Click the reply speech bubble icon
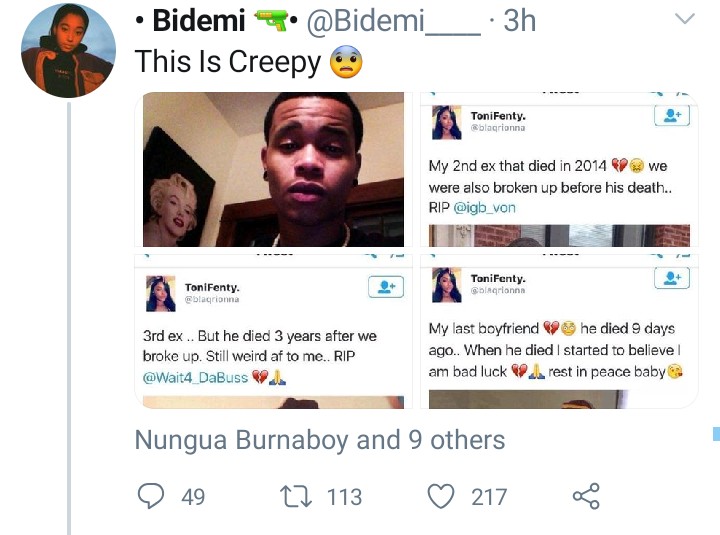 [151, 495]
